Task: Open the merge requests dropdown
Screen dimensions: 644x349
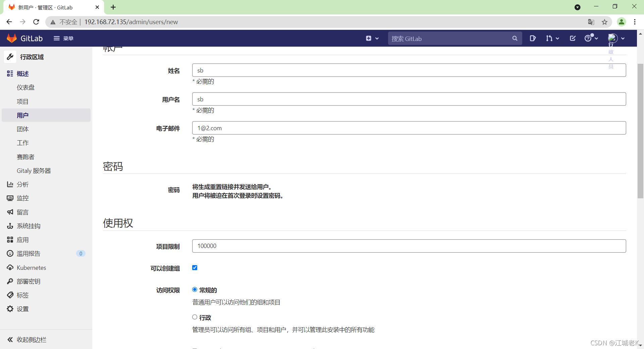Action: click(552, 38)
